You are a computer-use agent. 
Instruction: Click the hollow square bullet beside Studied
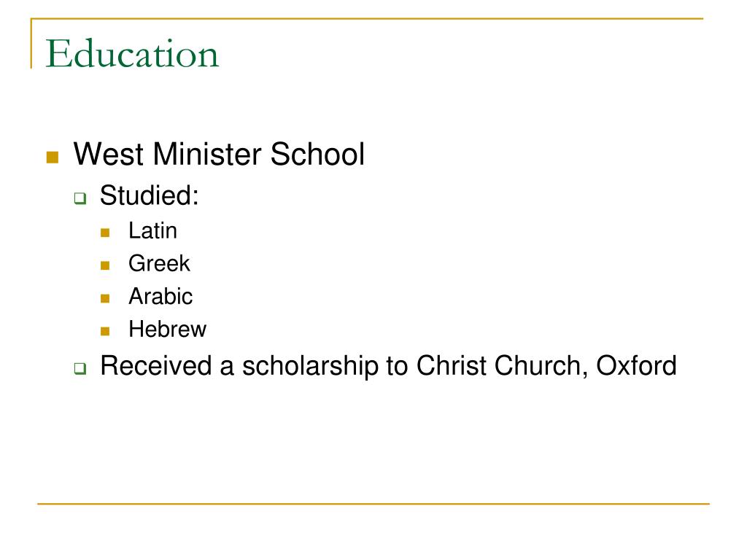point(80,198)
